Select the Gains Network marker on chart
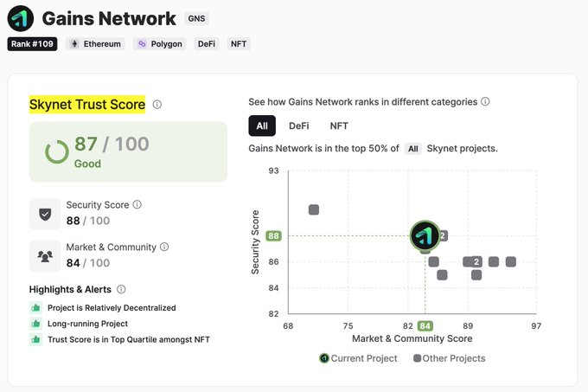Screen dimensions: 588x392 [x=425, y=235]
